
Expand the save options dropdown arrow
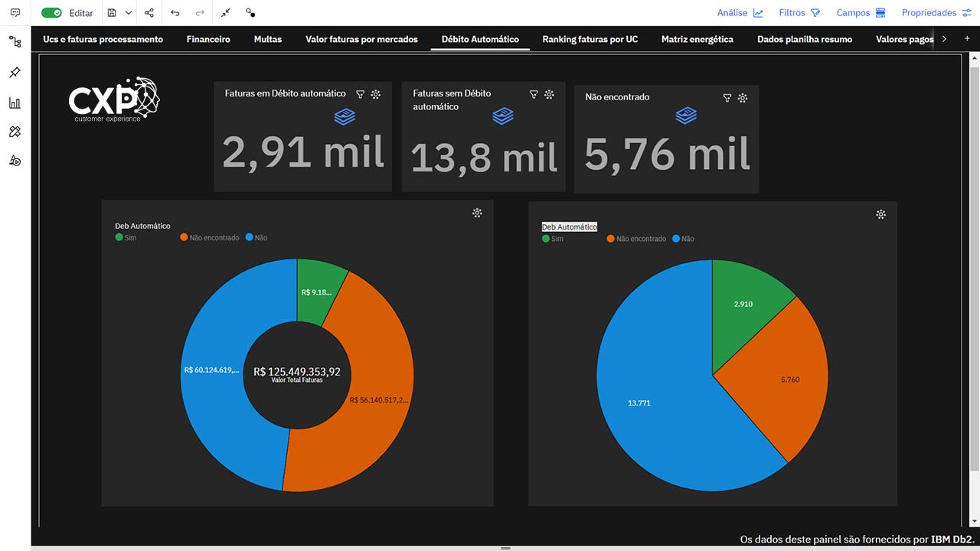tap(129, 13)
